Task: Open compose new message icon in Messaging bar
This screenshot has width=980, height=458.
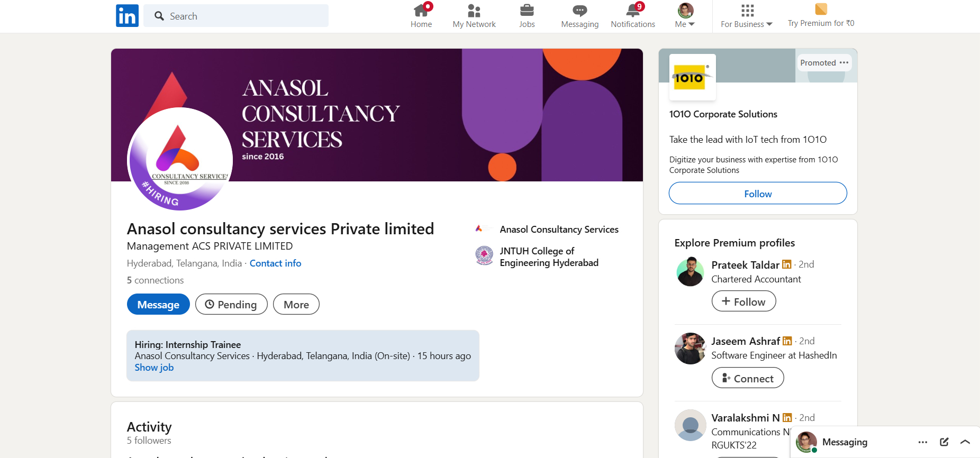Action: (x=944, y=442)
